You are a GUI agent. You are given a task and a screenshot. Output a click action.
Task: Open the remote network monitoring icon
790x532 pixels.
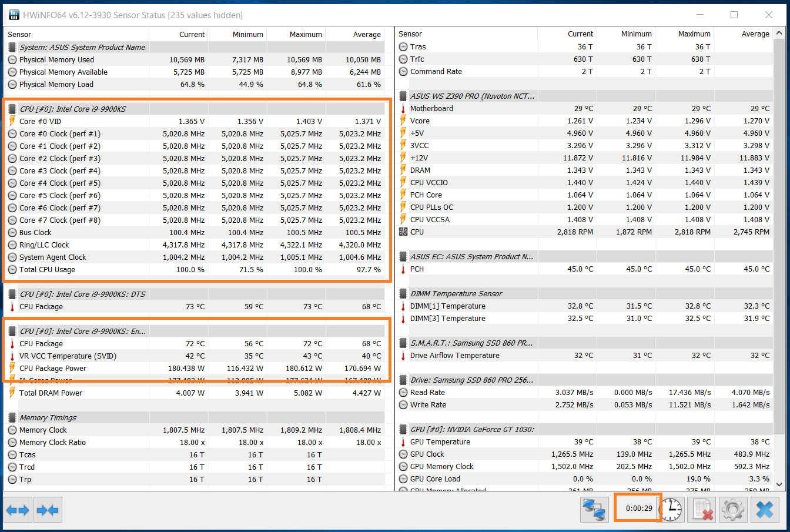594,509
